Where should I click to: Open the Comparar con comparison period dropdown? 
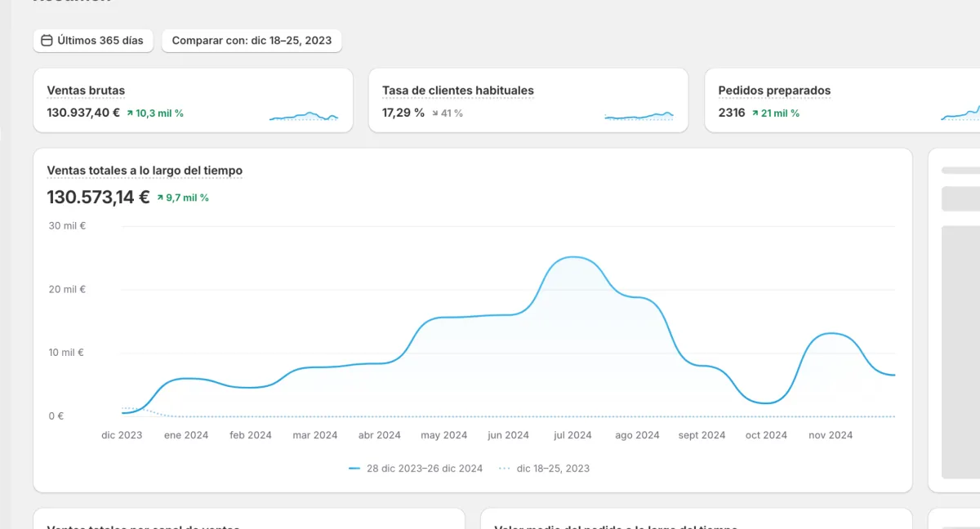tap(252, 41)
